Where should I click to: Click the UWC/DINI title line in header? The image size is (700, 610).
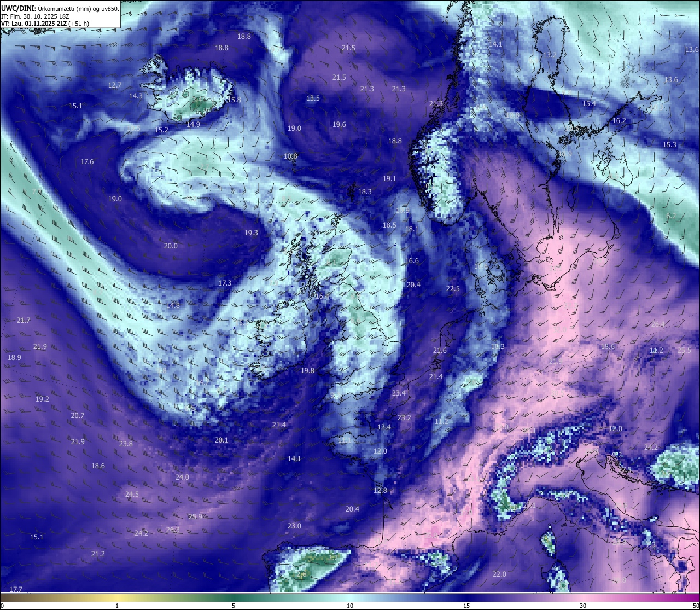(60, 8)
